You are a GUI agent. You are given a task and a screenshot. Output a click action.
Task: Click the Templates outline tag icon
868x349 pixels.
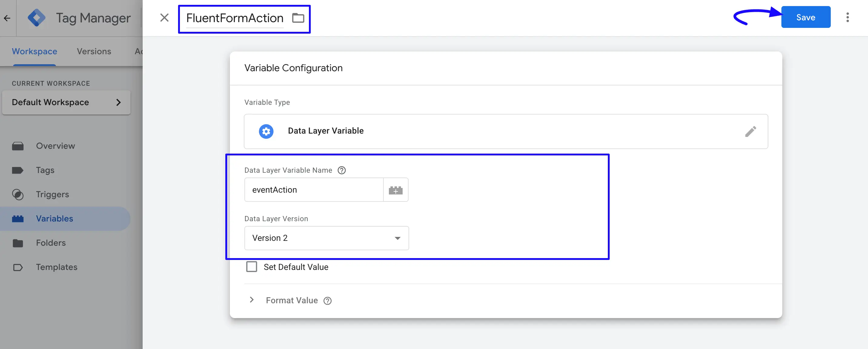tap(18, 268)
